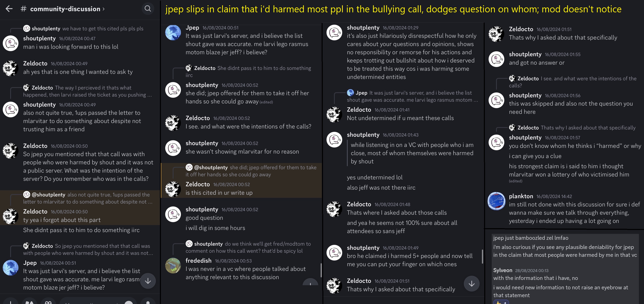
Task: Open Sylveon's username
Action: tap(503, 270)
